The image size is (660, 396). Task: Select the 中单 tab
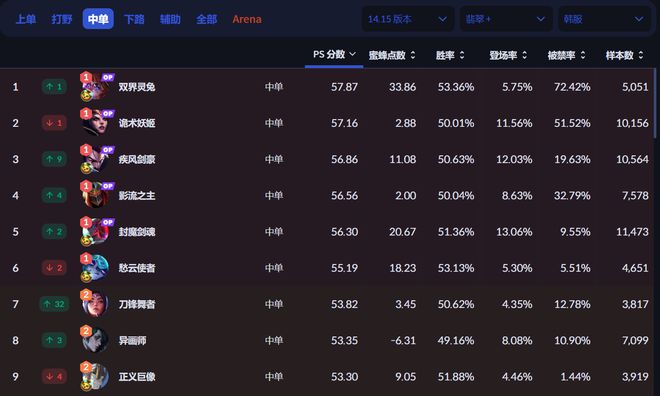[x=98, y=19]
